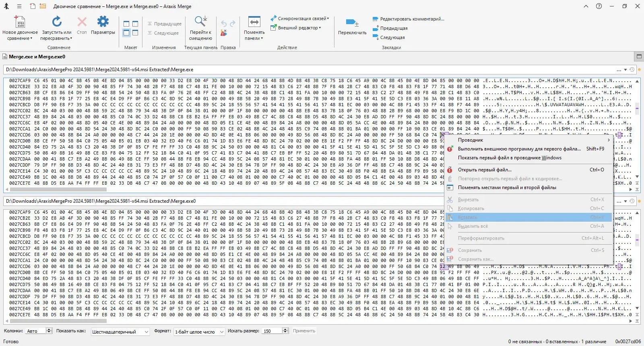Click the panel toggle icon at tab bar right

[x=639, y=56]
